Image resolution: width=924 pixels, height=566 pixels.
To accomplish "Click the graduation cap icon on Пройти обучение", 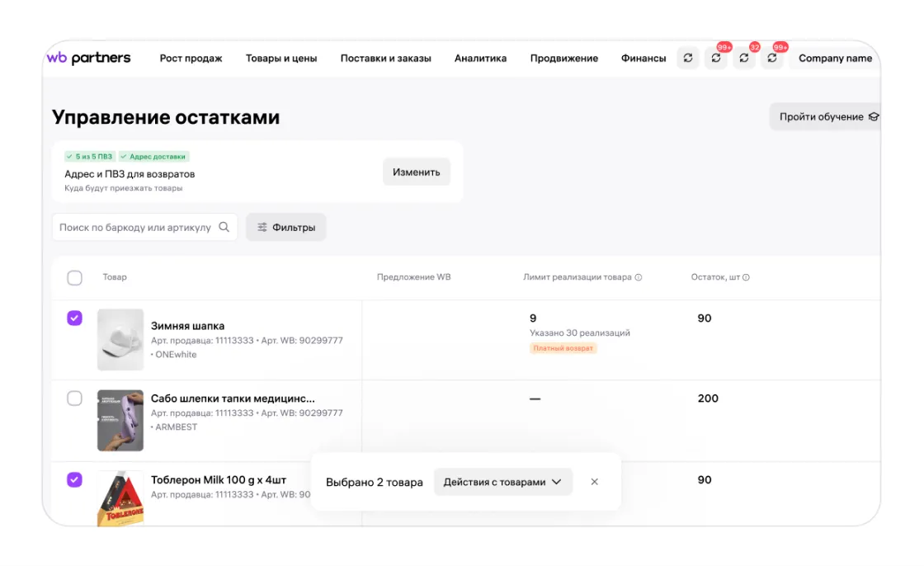I will coord(874,117).
